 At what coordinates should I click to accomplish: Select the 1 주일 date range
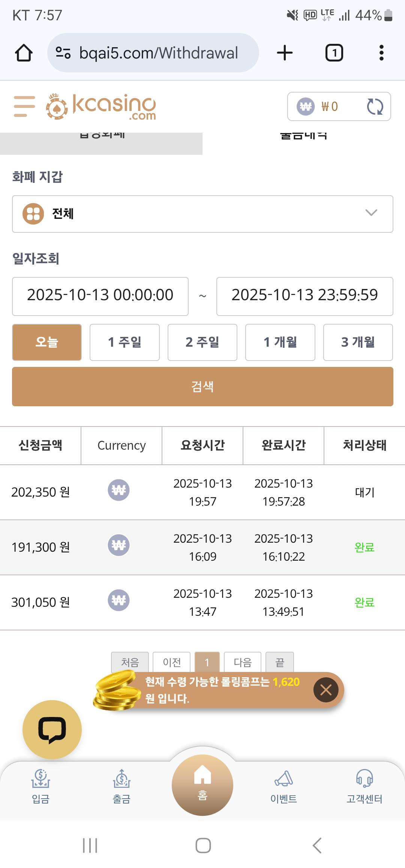(x=124, y=342)
